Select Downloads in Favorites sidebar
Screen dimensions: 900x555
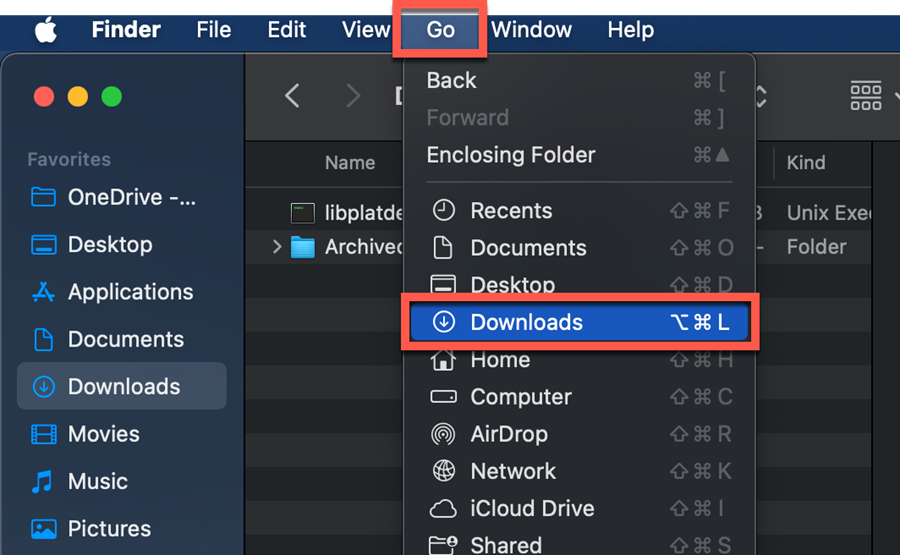122,386
